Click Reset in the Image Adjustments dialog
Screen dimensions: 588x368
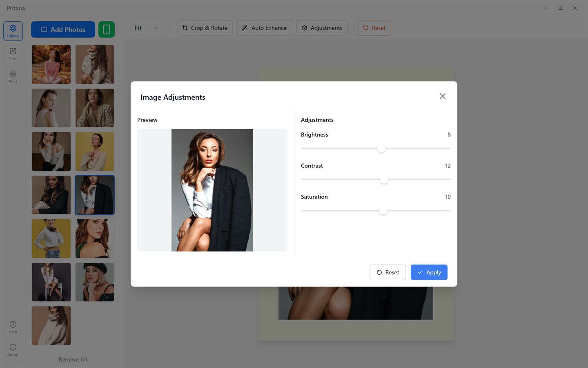pos(388,272)
